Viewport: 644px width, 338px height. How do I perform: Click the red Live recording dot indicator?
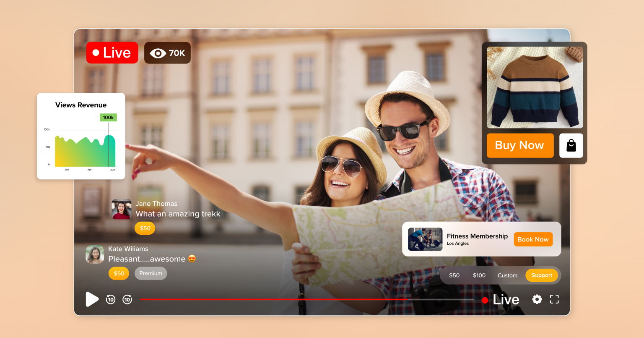click(485, 300)
